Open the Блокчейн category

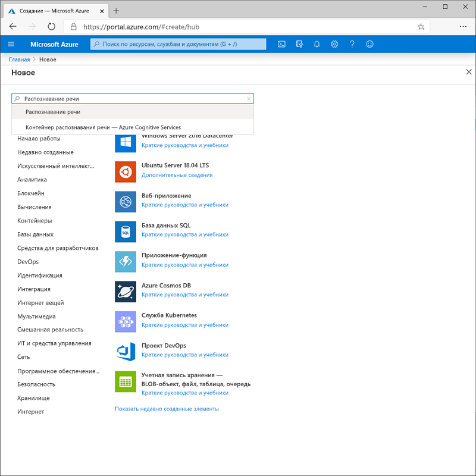pos(31,193)
